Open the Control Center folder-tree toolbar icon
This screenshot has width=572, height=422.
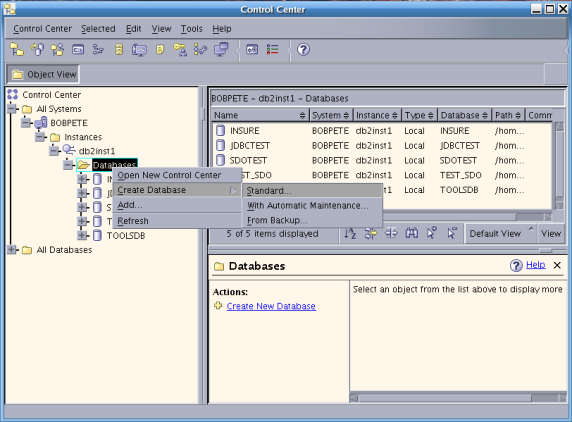click(17, 49)
